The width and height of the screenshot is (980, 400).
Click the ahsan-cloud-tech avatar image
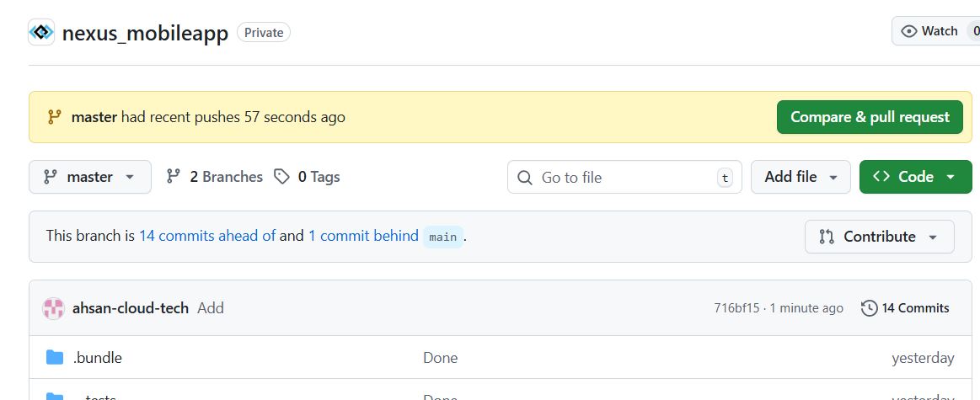[53, 308]
